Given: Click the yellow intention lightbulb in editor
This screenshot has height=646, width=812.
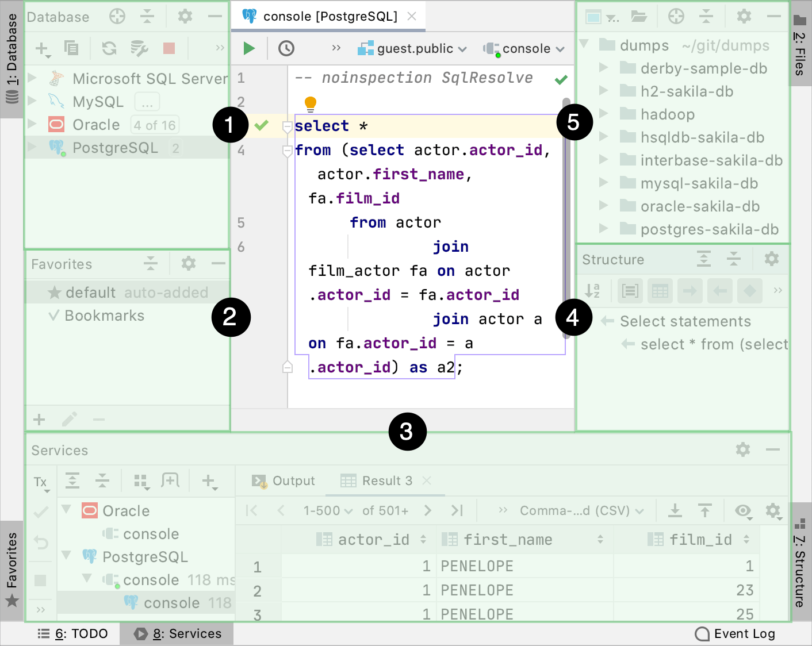Looking at the screenshot, I should coord(311,103).
